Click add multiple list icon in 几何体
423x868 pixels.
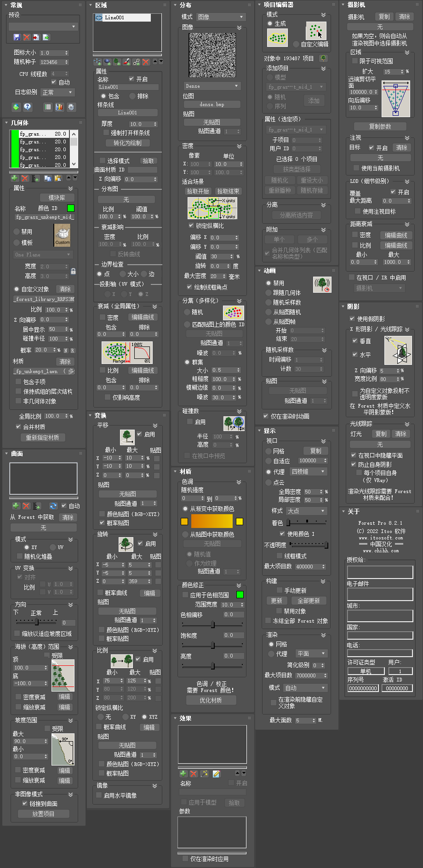(35, 178)
